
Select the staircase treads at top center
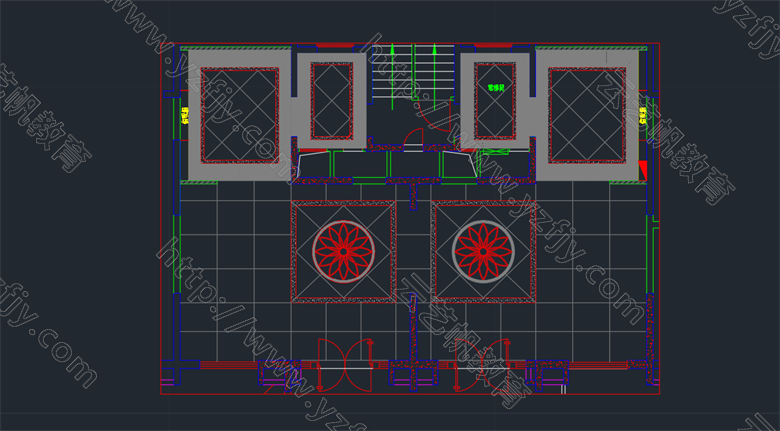[x=414, y=75]
